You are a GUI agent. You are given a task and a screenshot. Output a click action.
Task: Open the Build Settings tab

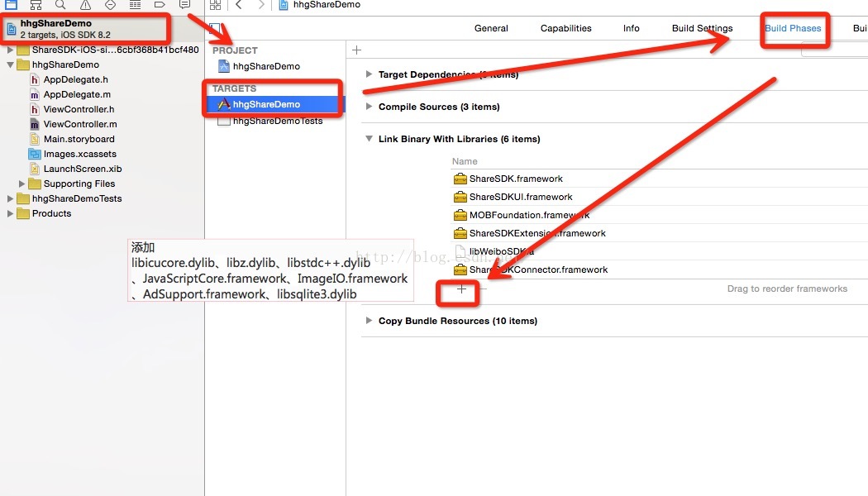(702, 28)
